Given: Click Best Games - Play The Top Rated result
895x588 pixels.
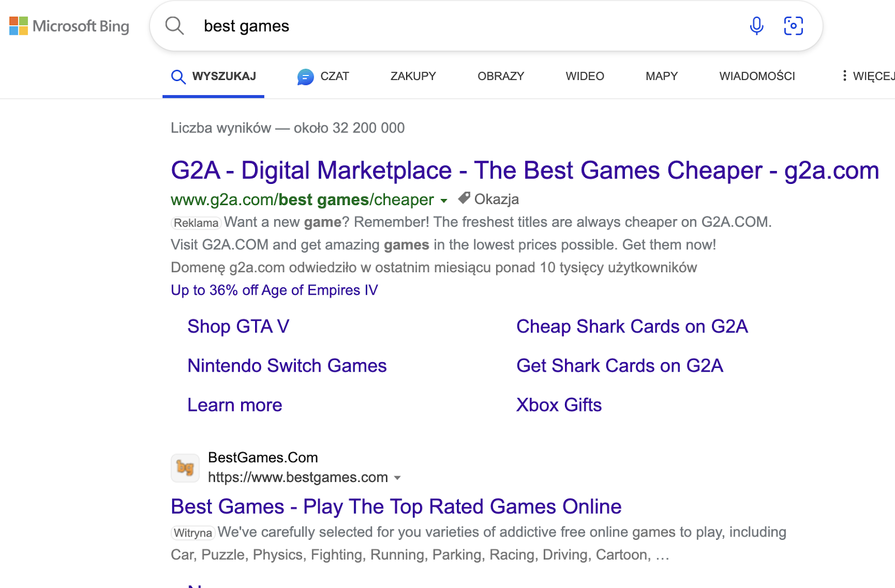Looking at the screenshot, I should [x=395, y=506].
